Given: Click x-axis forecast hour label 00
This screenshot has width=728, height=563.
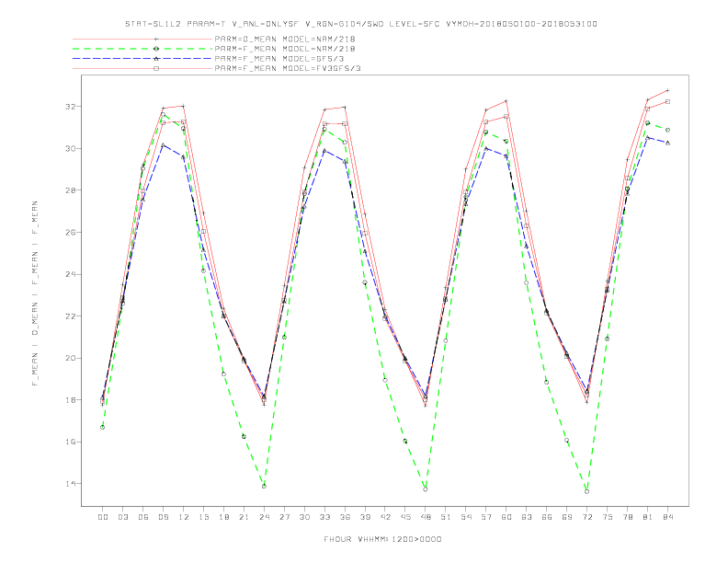Looking at the screenshot, I should pos(103,517).
